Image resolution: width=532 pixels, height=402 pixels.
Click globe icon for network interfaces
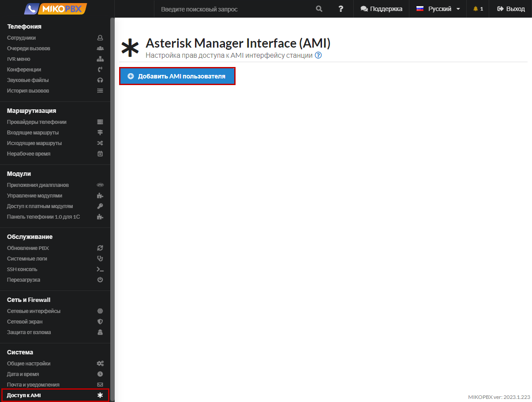[x=100, y=311]
